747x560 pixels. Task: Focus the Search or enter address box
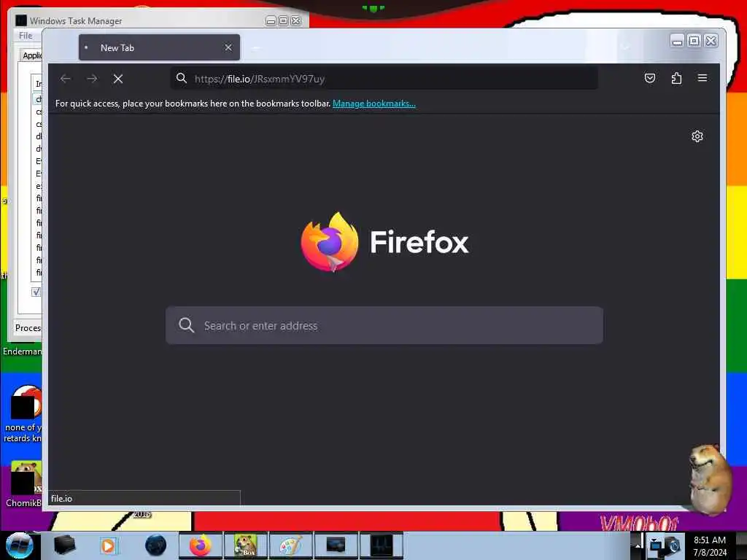[384, 325]
